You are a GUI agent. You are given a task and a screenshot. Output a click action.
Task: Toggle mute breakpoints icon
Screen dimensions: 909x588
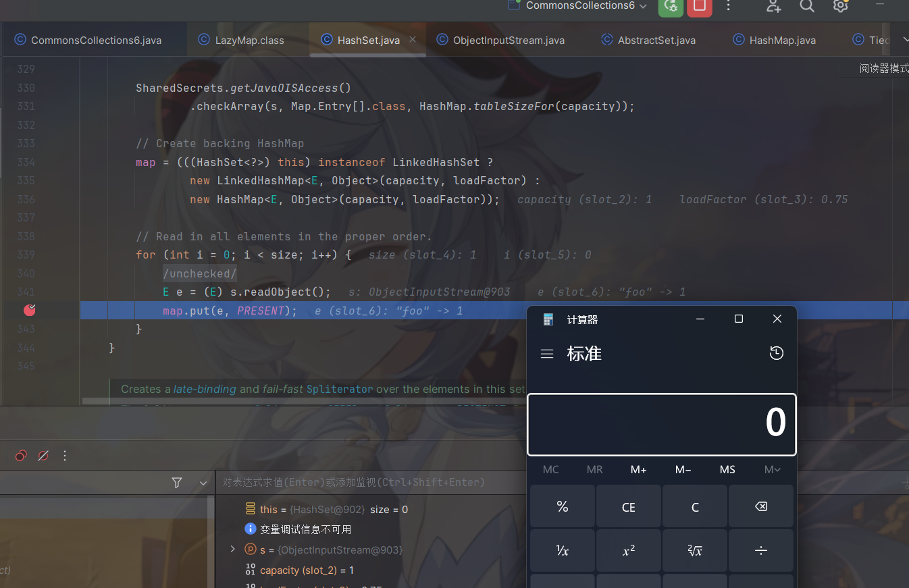coord(43,456)
